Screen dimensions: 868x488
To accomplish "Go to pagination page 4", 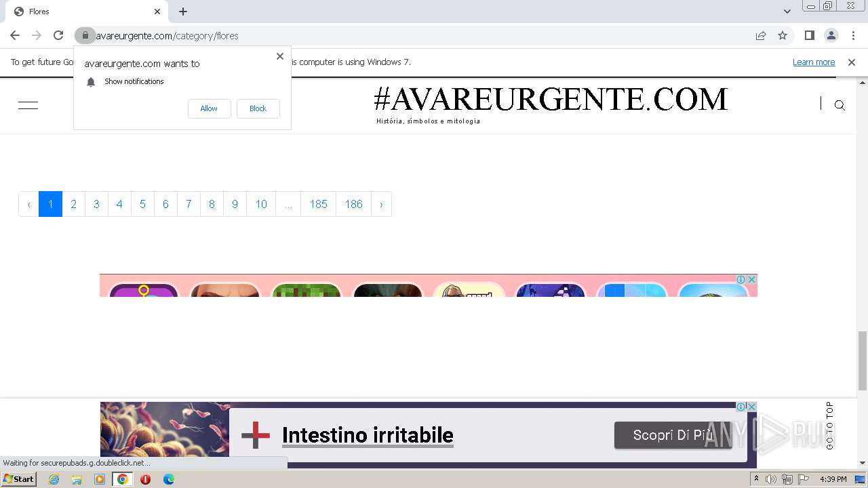I will tap(119, 204).
